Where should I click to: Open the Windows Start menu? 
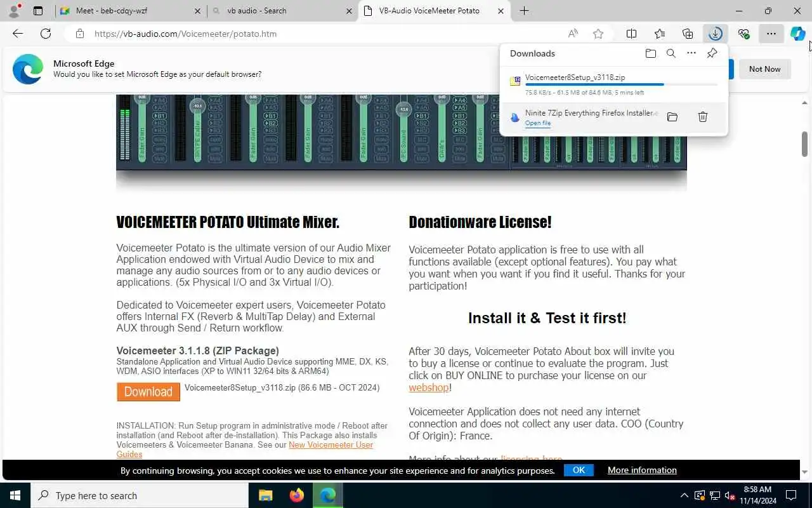point(15,495)
